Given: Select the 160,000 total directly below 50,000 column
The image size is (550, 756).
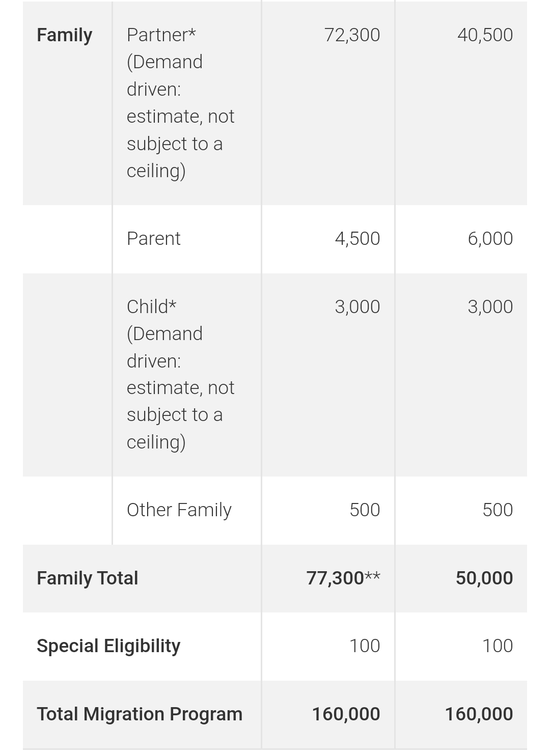Looking at the screenshot, I should [479, 714].
